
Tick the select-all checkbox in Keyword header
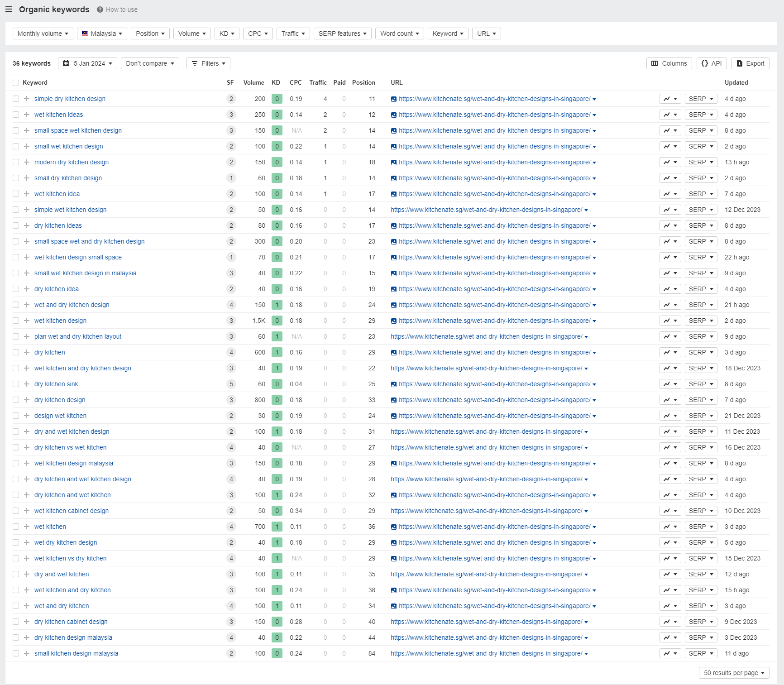point(16,83)
